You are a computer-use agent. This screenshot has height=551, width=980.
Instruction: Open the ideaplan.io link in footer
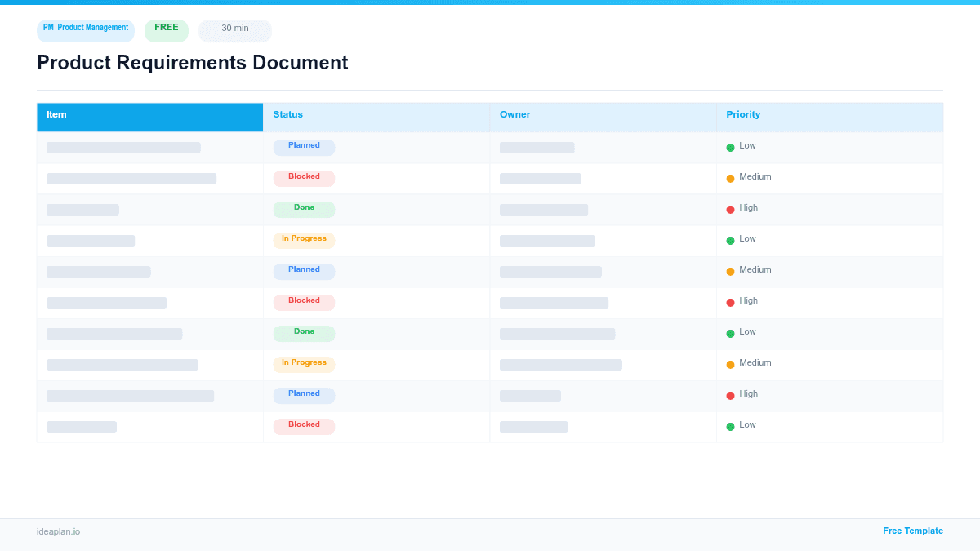coord(58,532)
